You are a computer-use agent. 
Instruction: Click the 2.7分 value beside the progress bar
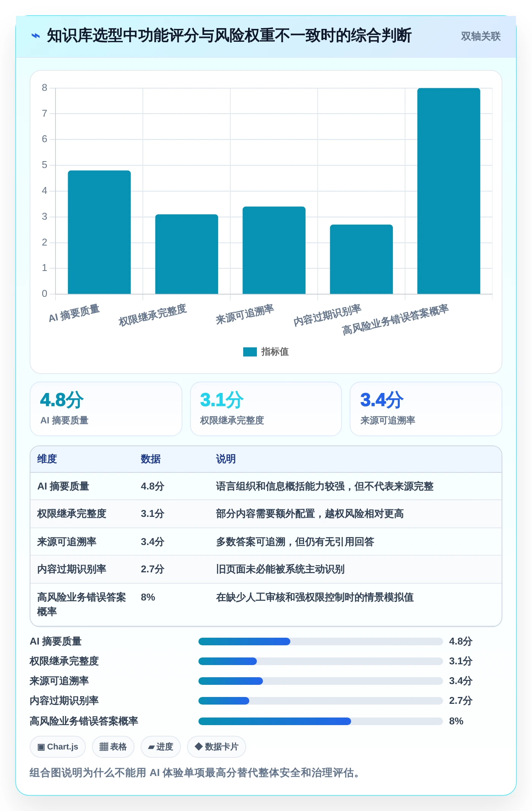pos(461,701)
